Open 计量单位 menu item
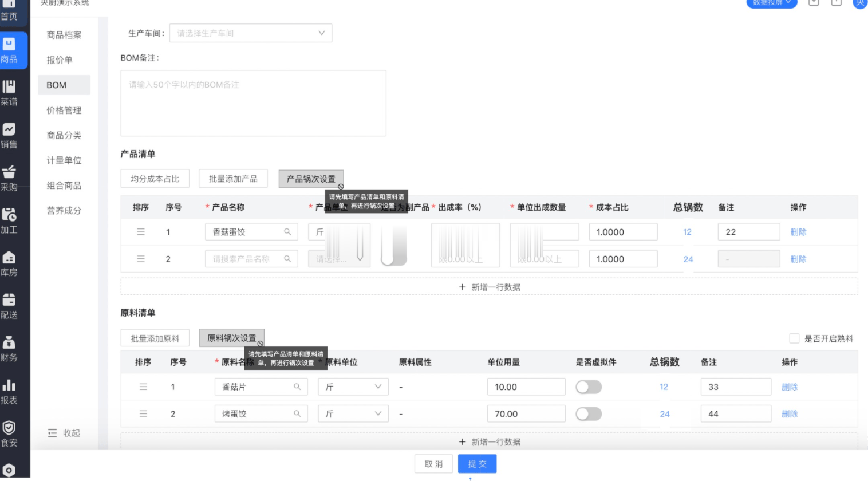Screen dimensions: 868x481 pos(64,160)
